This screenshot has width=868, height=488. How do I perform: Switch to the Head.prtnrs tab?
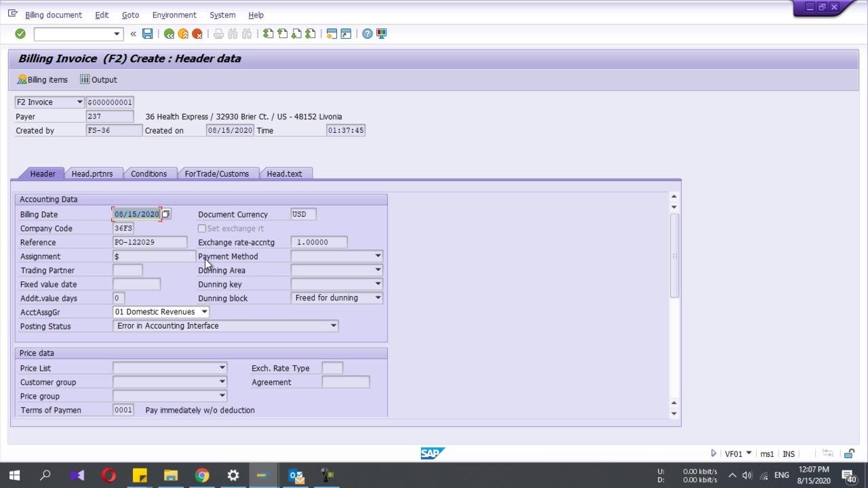(x=92, y=174)
